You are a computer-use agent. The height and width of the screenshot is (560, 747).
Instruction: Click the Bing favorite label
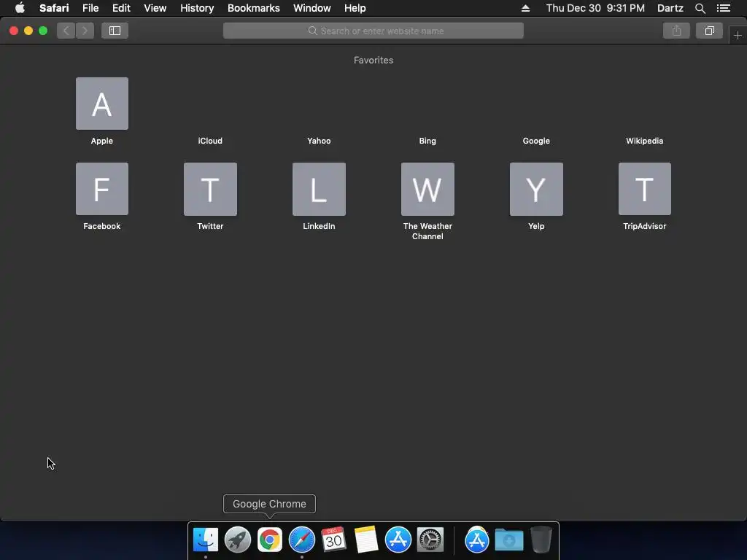pos(427,141)
